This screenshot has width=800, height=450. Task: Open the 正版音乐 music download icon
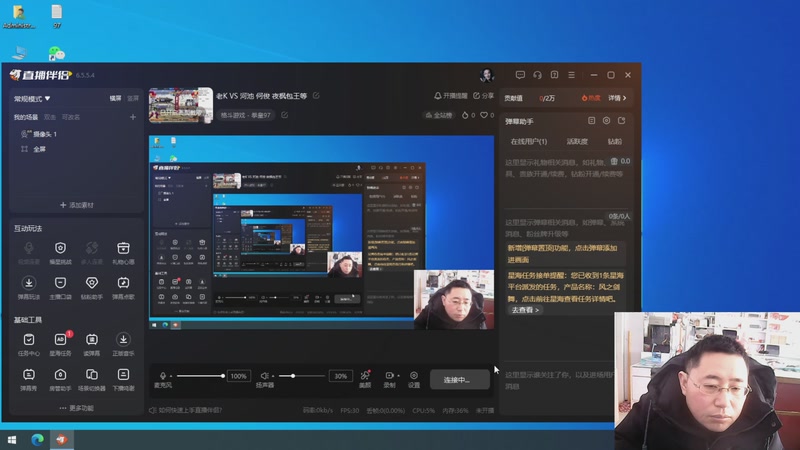(123, 340)
